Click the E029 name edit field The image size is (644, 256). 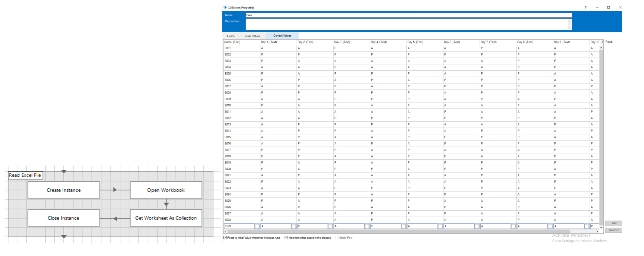pos(239,226)
